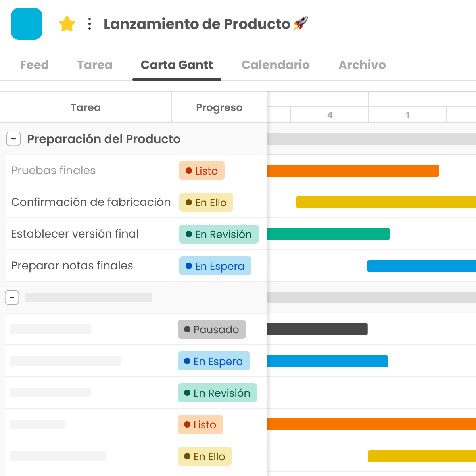Select the yellow Confirmación de fabricación bar
This screenshot has height=476, width=476.
[386, 202]
